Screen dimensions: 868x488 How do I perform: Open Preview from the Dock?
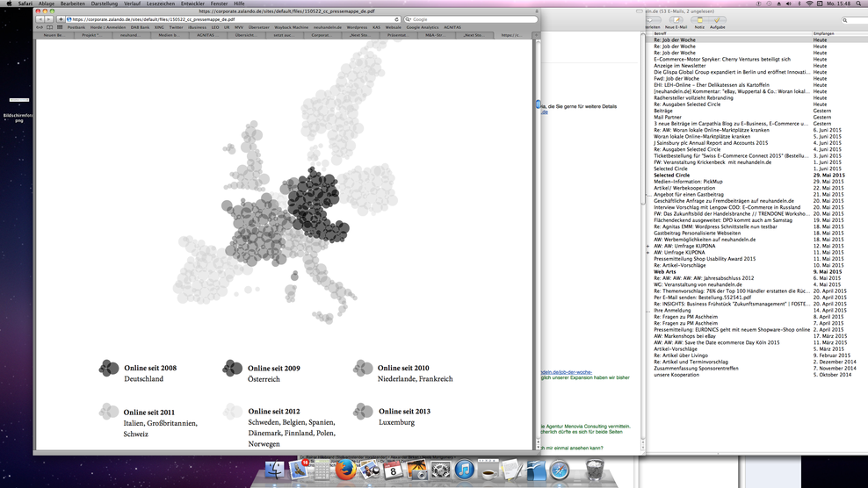click(x=369, y=470)
